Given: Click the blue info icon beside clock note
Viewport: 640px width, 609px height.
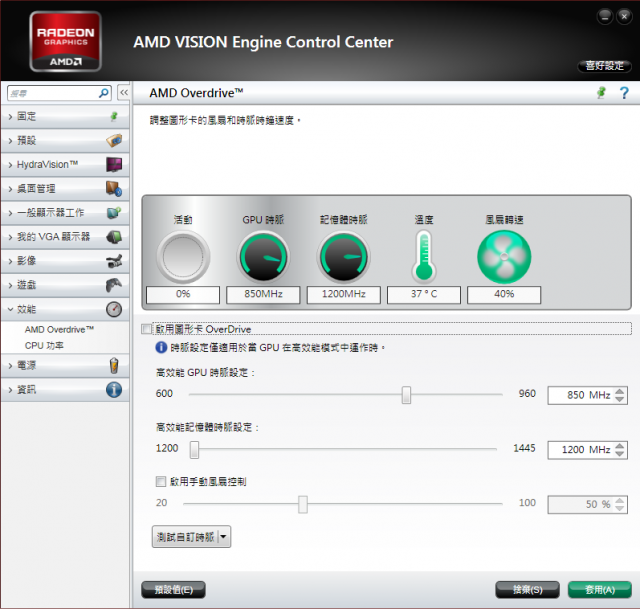Looking at the screenshot, I should tap(161, 347).
